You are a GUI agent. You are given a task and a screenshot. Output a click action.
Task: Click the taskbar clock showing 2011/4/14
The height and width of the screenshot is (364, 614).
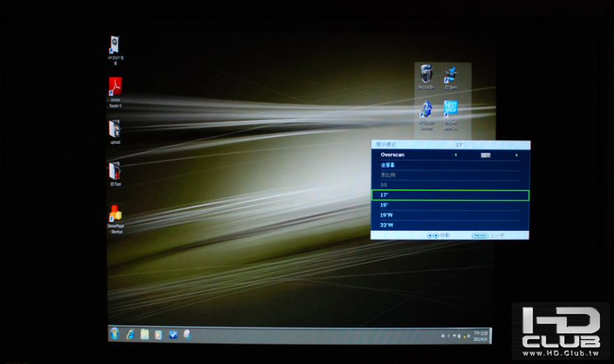click(481, 336)
